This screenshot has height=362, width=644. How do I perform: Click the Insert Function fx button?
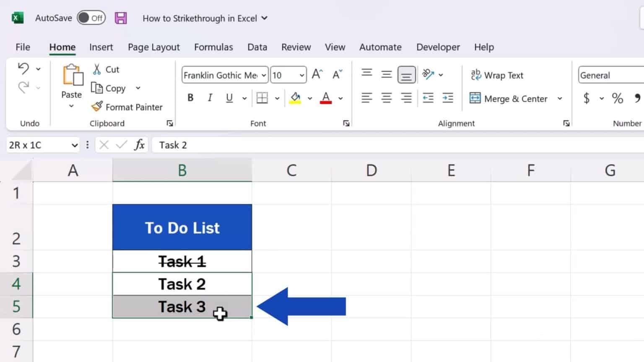[x=140, y=145]
